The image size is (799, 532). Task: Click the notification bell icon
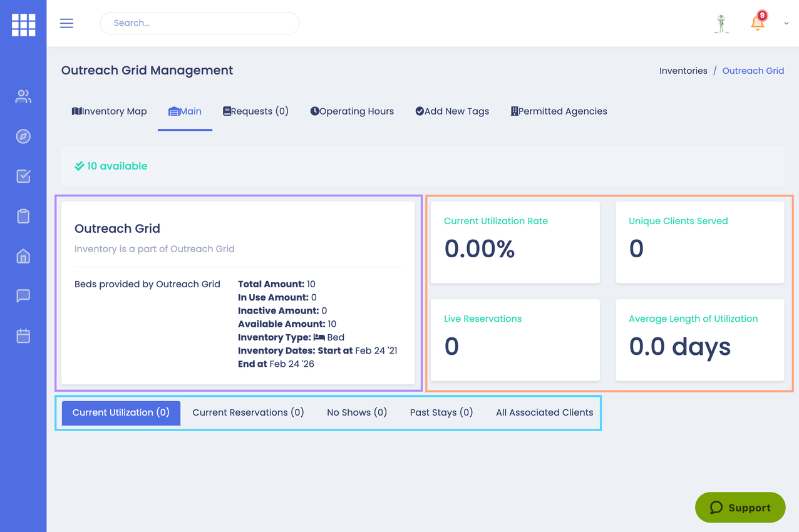pyautogui.click(x=758, y=23)
